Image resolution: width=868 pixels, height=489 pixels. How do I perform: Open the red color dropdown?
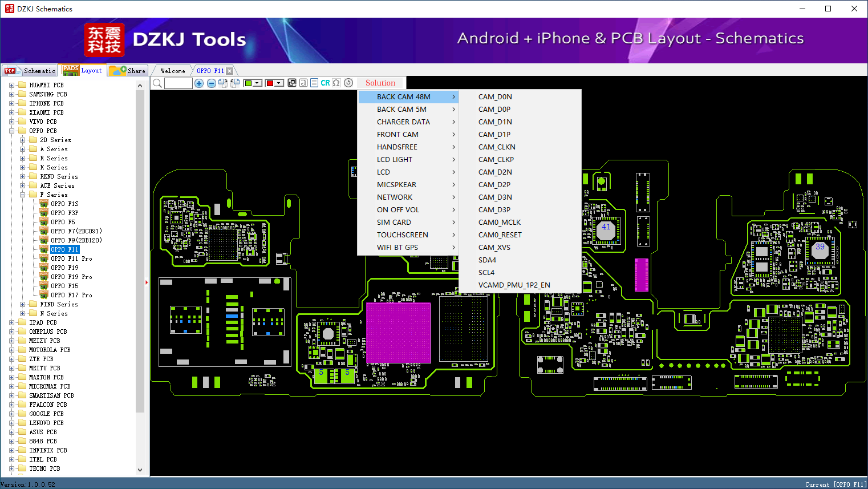279,83
